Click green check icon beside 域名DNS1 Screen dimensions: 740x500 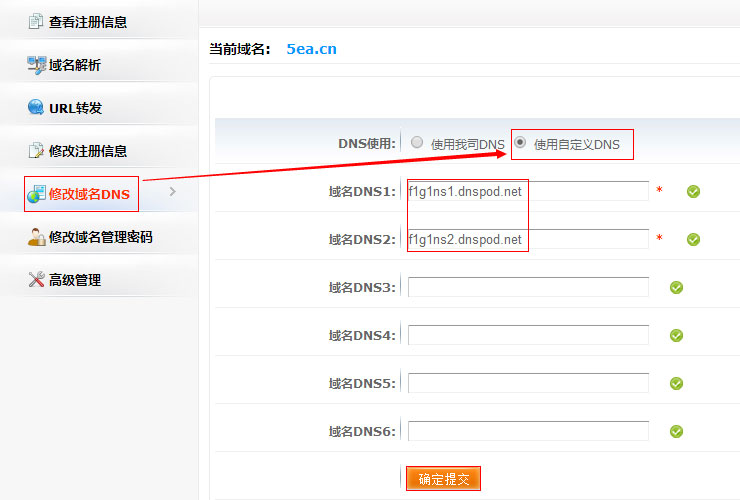pos(693,192)
